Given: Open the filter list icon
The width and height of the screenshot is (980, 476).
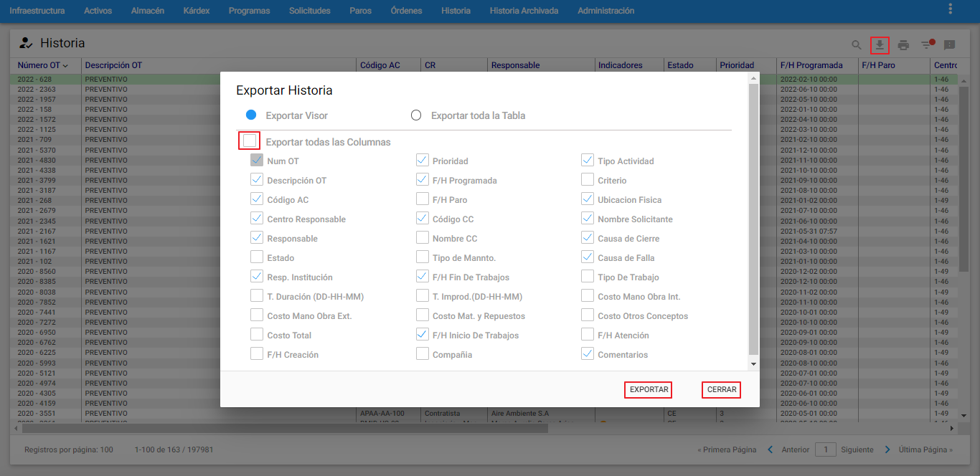Looking at the screenshot, I should 927,44.
